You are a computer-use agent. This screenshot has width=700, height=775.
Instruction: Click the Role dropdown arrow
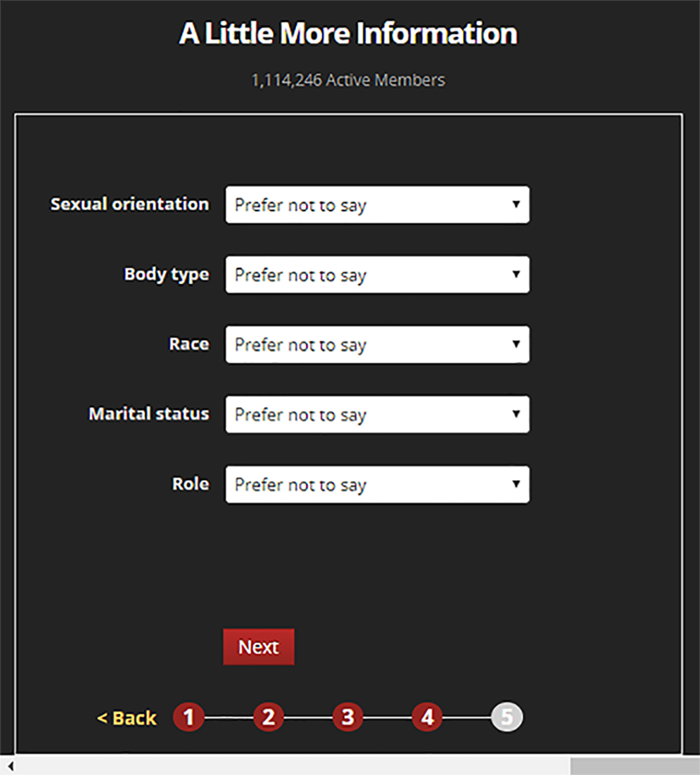click(x=516, y=484)
